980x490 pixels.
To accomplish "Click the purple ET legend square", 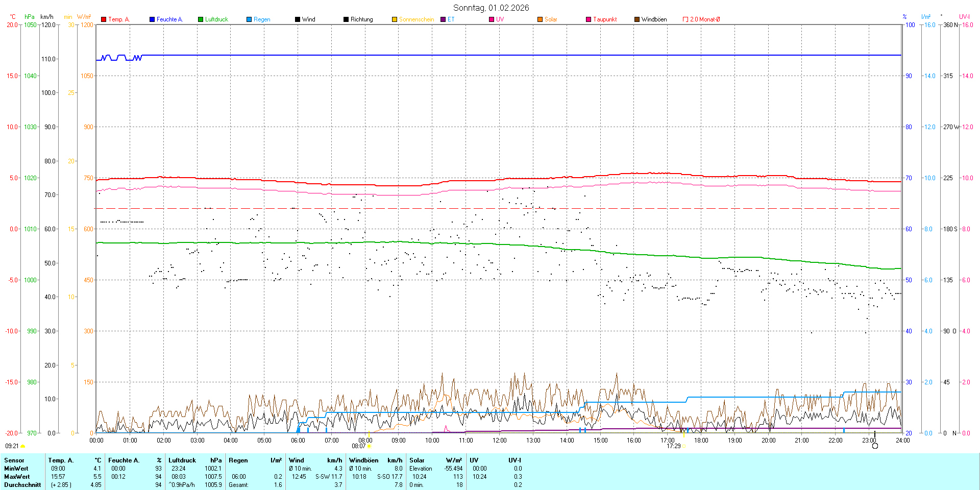I will [x=443, y=19].
